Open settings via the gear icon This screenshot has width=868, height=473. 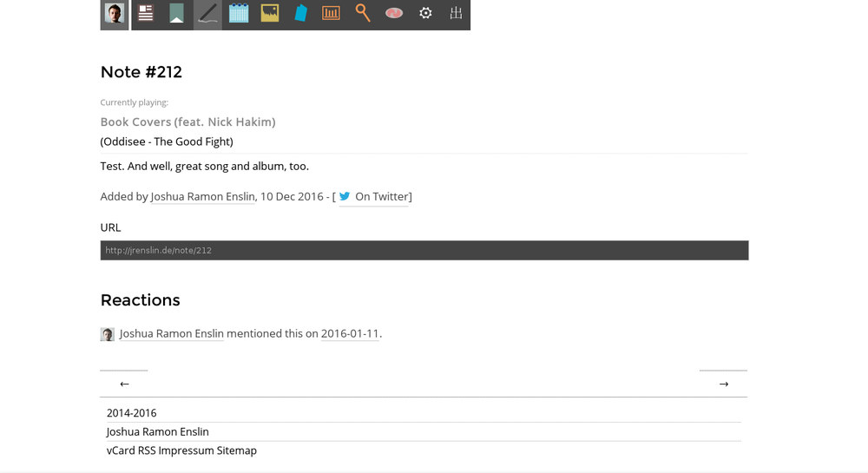(x=425, y=14)
